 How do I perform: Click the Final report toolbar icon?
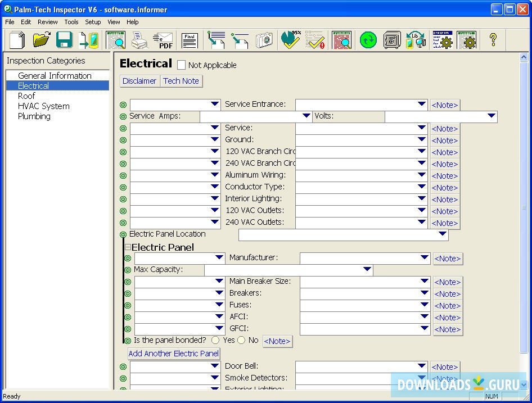point(190,40)
